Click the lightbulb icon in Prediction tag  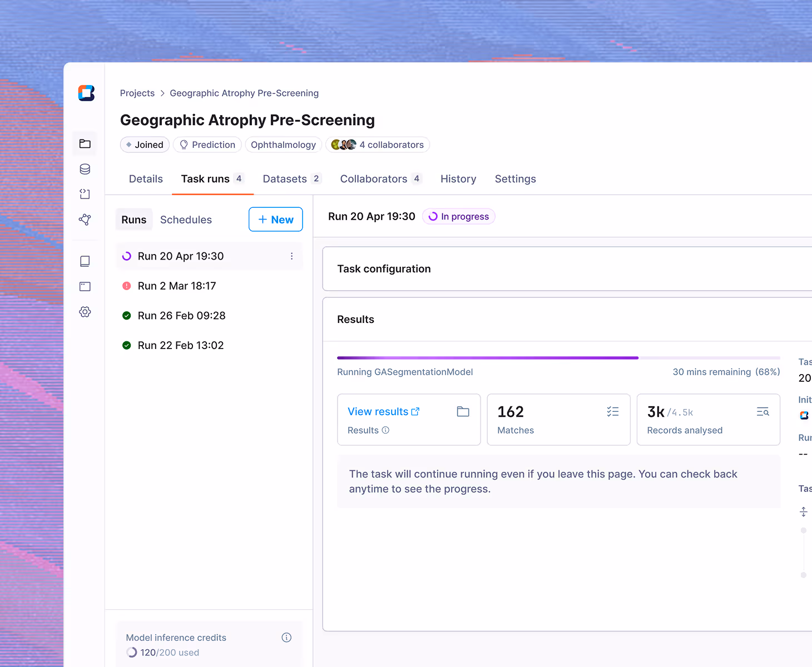pos(184,145)
